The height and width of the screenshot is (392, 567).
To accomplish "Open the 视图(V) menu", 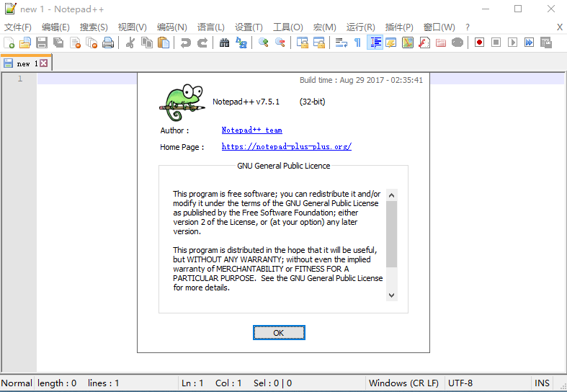I will pos(133,27).
